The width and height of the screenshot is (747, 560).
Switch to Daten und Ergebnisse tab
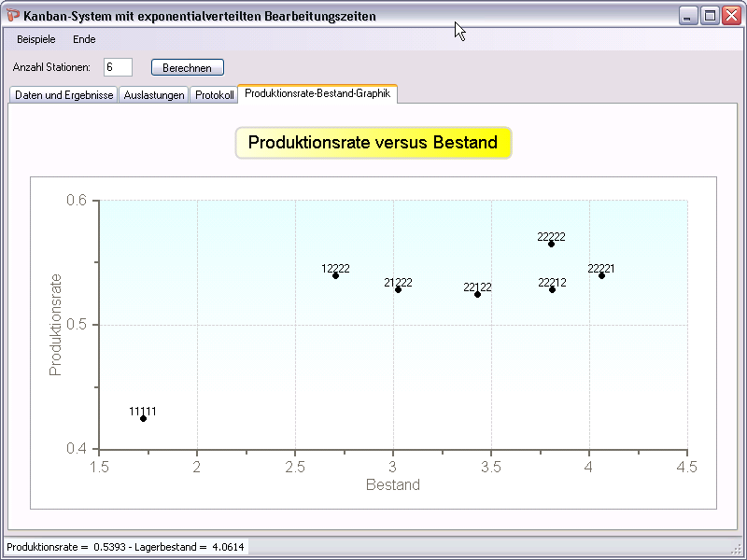pyautogui.click(x=63, y=95)
